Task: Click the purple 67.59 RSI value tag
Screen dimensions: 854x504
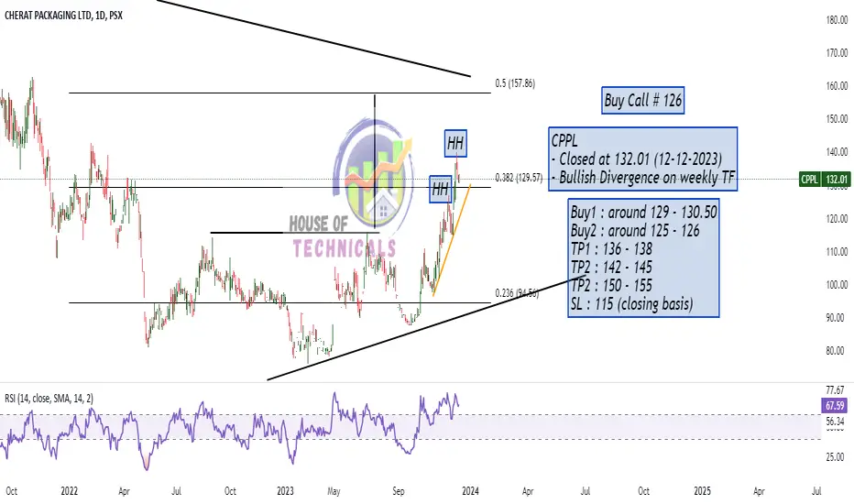Action: (835, 406)
